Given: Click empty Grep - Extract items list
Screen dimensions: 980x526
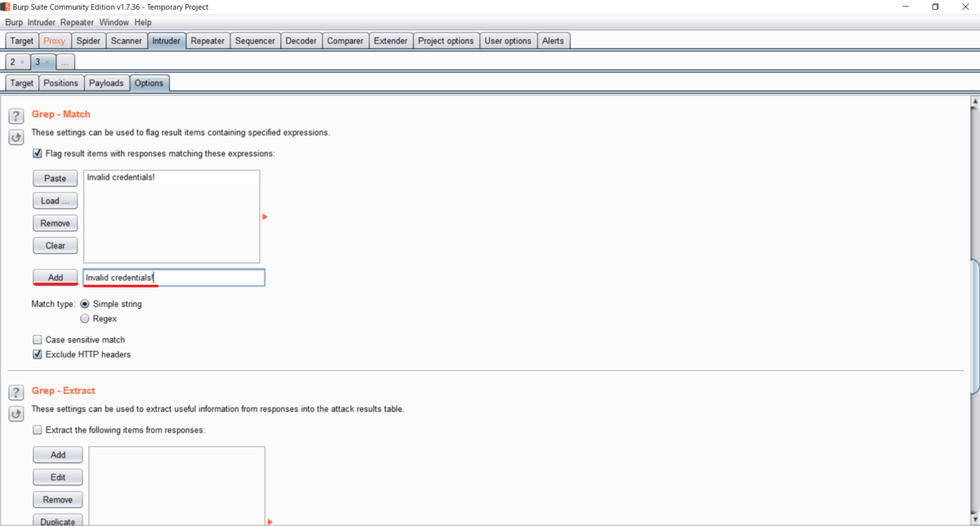Looking at the screenshot, I should click(177, 486).
